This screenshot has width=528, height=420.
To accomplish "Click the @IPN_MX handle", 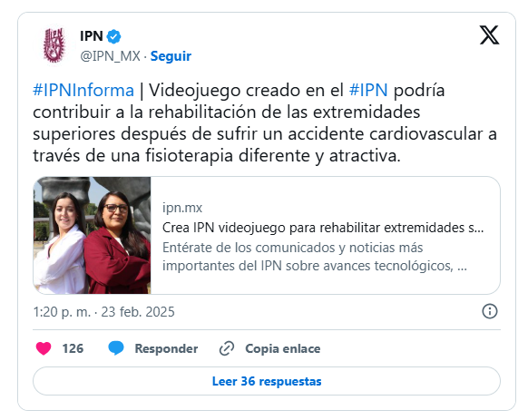I will (x=110, y=56).
